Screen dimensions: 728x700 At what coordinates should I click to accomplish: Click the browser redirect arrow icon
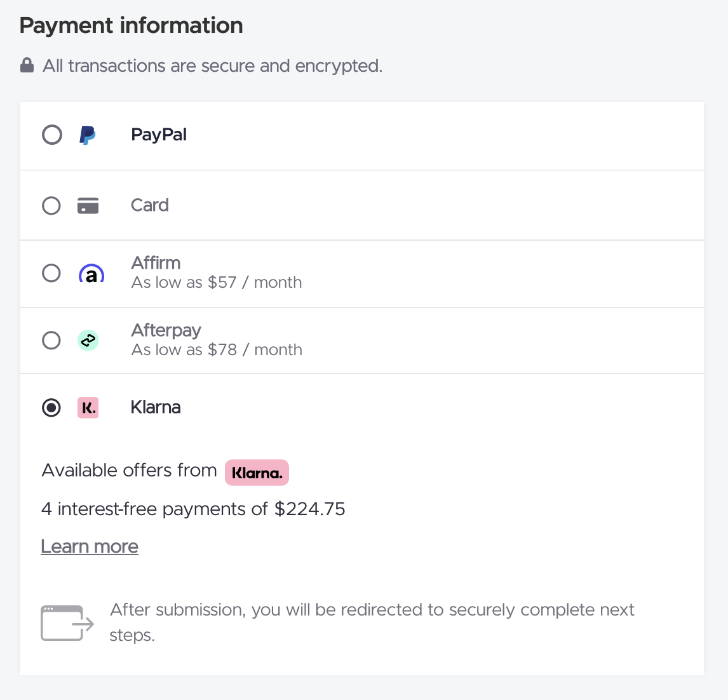[x=67, y=623]
